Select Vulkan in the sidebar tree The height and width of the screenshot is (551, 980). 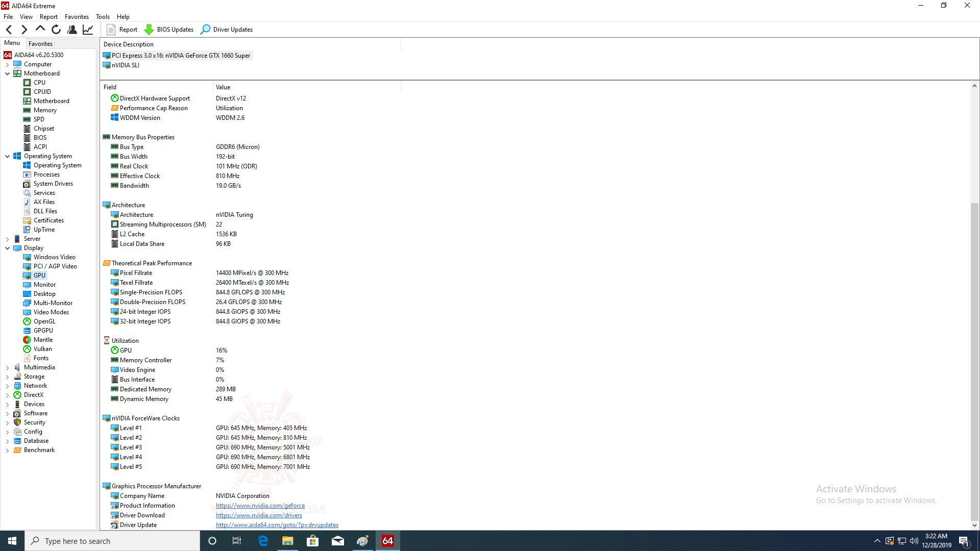pos(42,349)
